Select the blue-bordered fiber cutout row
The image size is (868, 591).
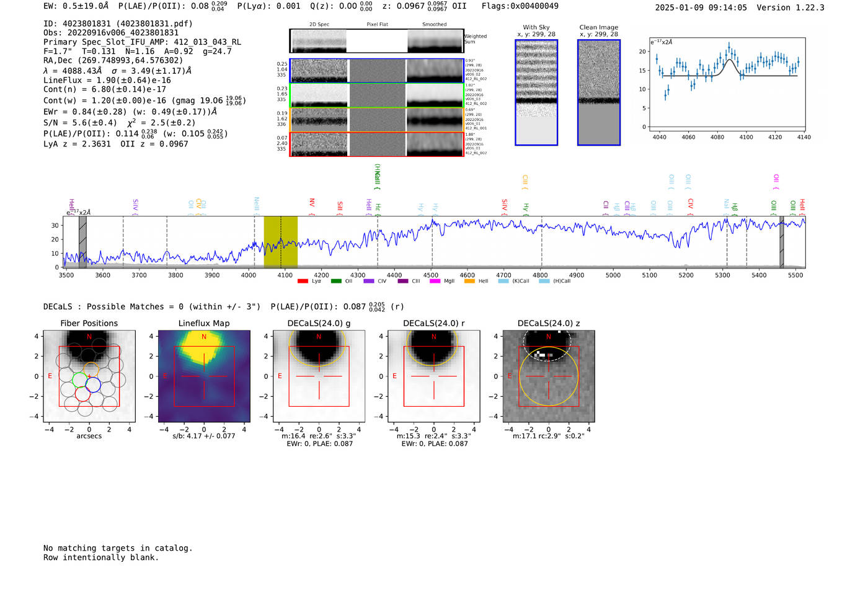(x=376, y=71)
